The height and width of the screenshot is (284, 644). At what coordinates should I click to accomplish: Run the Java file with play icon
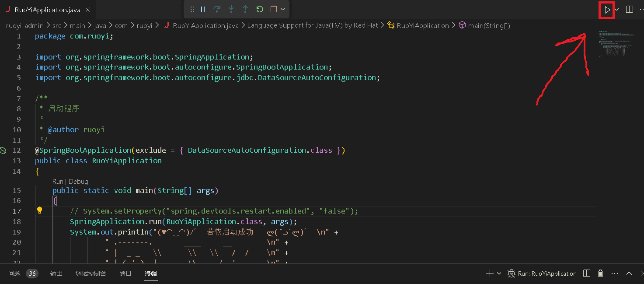pyautogui.click(x=607, y=10)
